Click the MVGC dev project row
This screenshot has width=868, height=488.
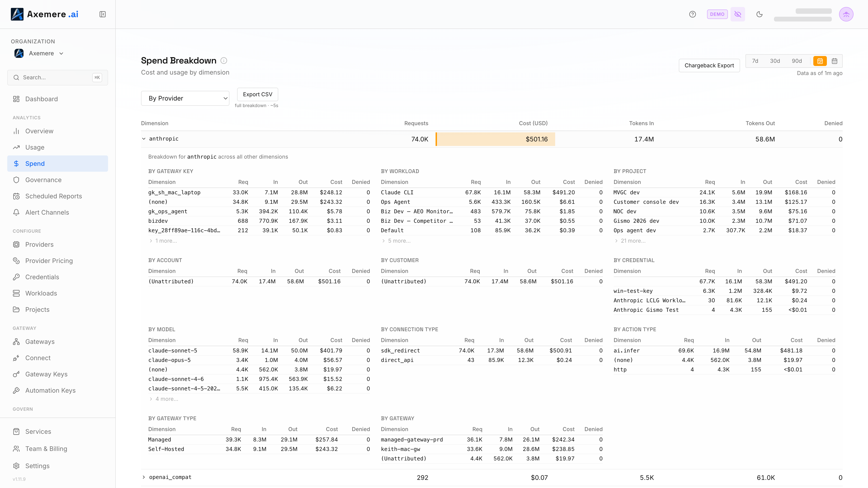click(724, 192)
